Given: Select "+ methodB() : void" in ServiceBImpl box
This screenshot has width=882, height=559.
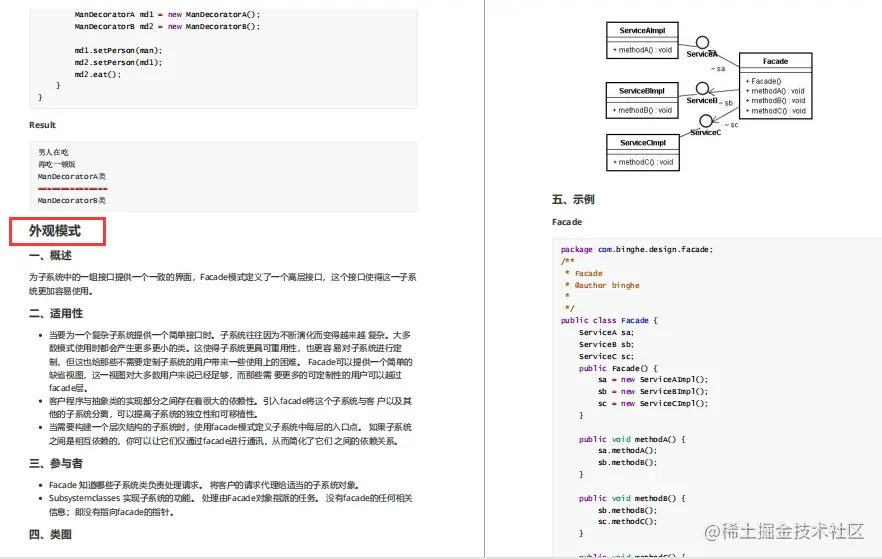Looking at the screenshot, I should (642, 110).
